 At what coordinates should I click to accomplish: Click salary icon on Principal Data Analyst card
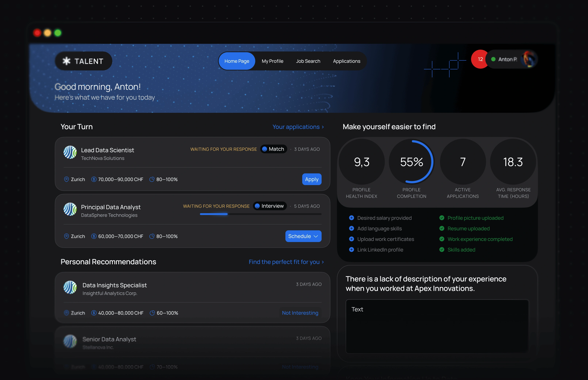coord(94,236)
